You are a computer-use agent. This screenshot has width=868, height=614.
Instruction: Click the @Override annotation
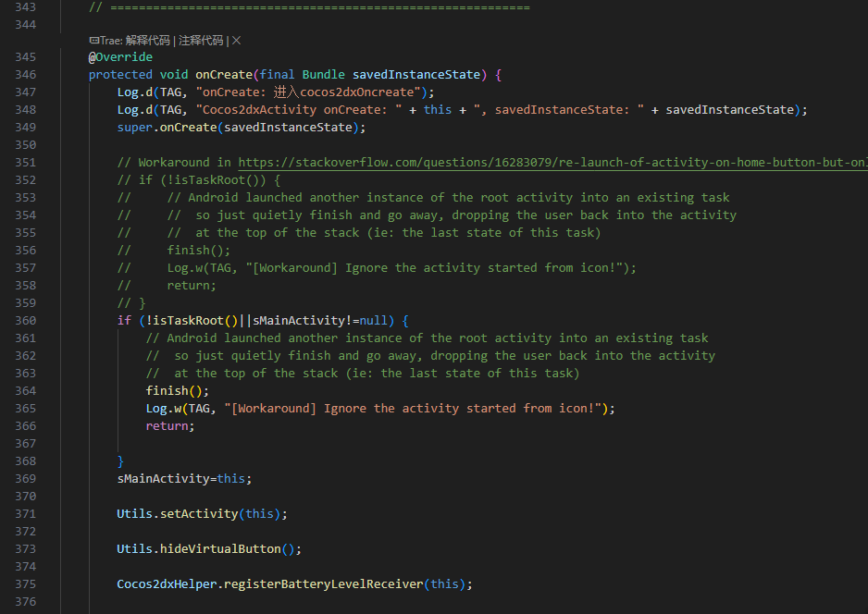coord(120,57)
